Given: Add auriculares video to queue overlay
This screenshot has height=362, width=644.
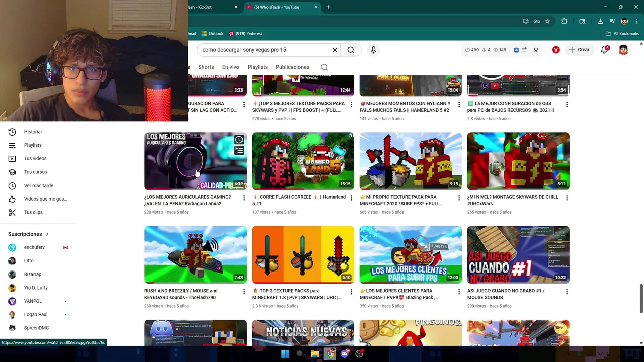Looking at the screenshot, I should pos(239,151).
